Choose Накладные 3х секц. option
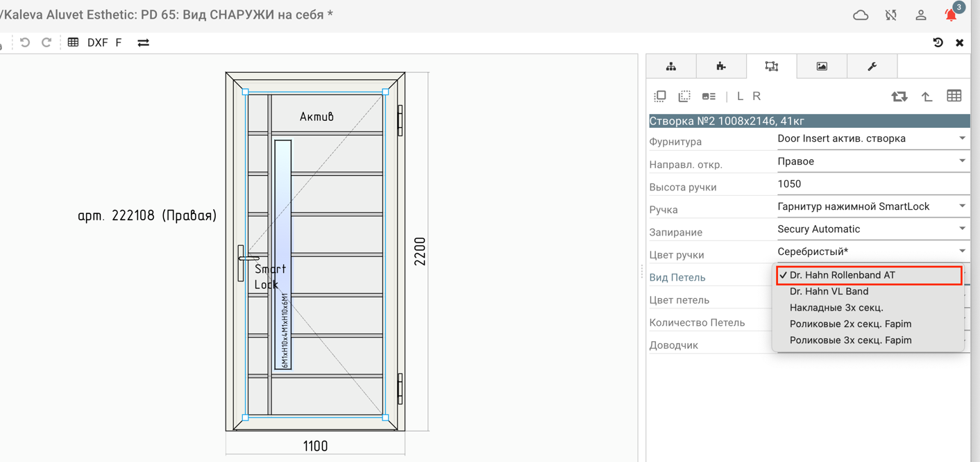The width and height of the screenshot is (980, 462). coord(869,308)
